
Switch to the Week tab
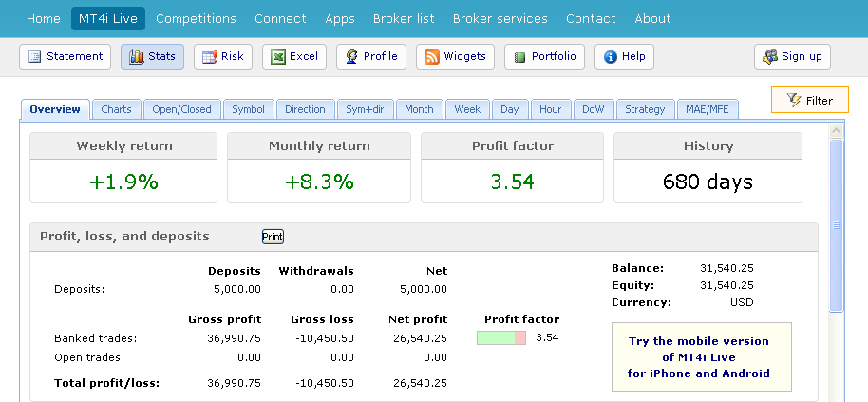pos(467,109)
